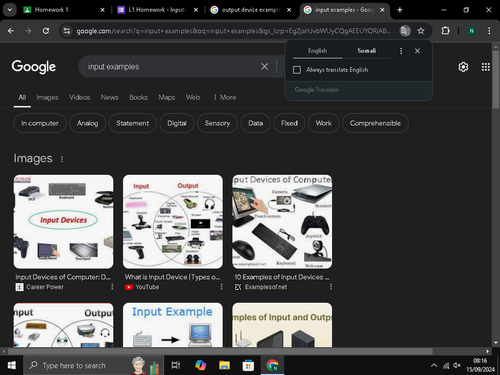500x375 pixels.
Task: Open options for Career Power result
Action: pyautogui.click(x=112, y=287)
